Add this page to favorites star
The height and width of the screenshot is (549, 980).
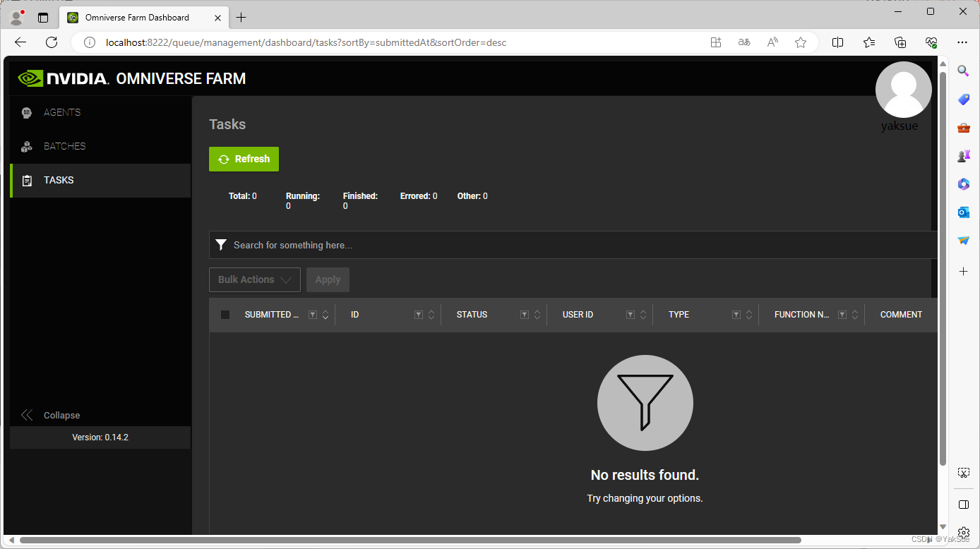pos(801,42)
